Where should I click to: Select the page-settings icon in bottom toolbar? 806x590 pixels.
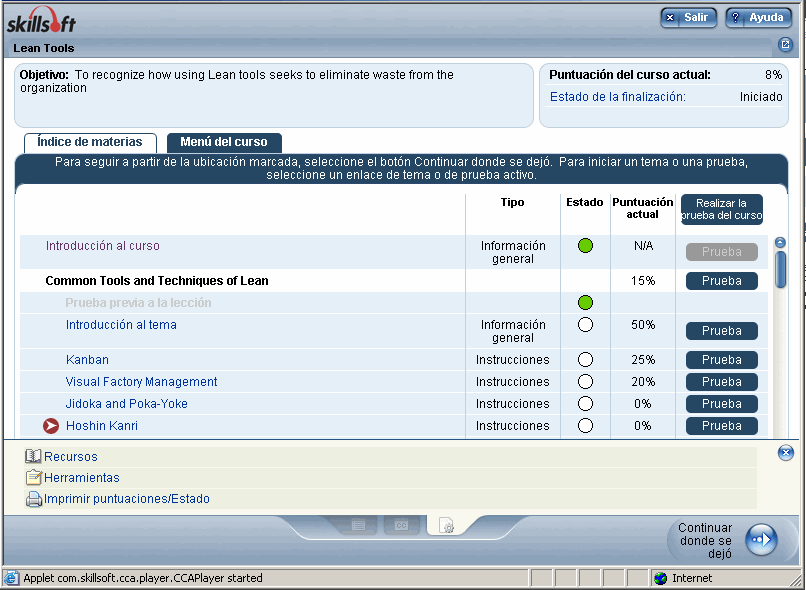pyautogui.click(x=446, y=525)
